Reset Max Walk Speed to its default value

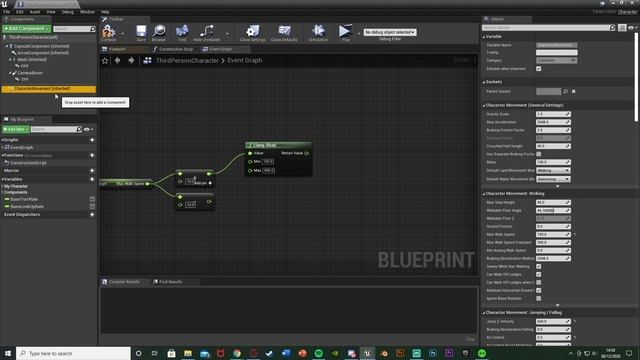pos(575,235)
